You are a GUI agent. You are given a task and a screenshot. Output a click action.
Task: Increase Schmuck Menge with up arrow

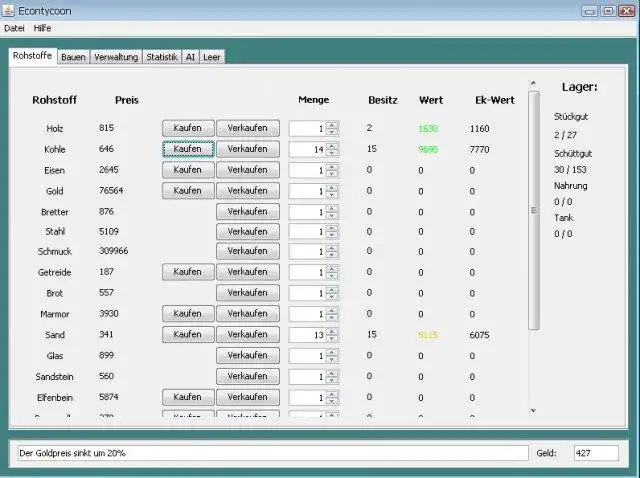point(332,248)
